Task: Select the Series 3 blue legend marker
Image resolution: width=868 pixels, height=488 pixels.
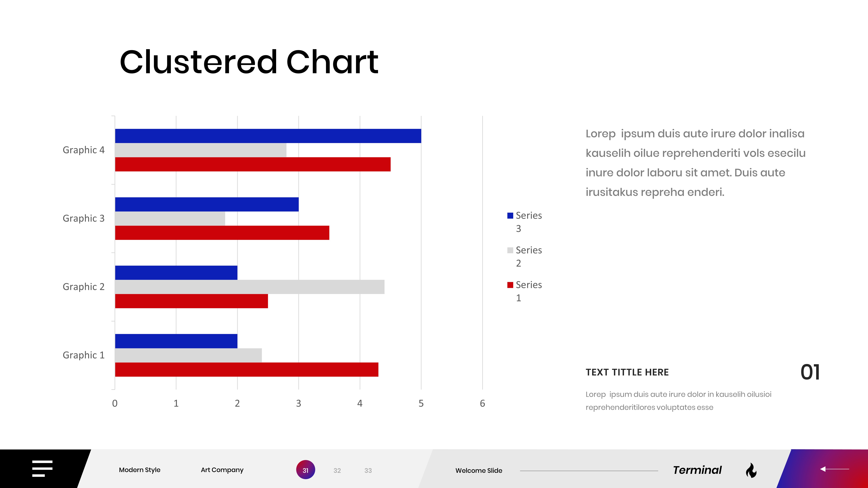Action: [510, 216]
